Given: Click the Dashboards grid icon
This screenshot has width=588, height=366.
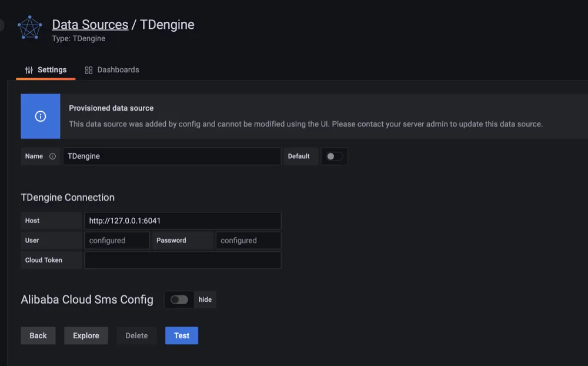Looking at the screenshot, I should (x=88, y=69).
